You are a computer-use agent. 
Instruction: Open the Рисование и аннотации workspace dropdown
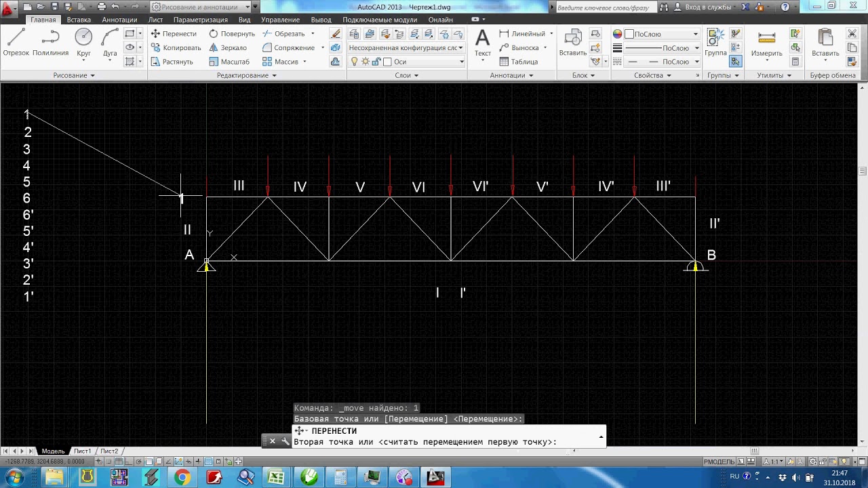201,7
